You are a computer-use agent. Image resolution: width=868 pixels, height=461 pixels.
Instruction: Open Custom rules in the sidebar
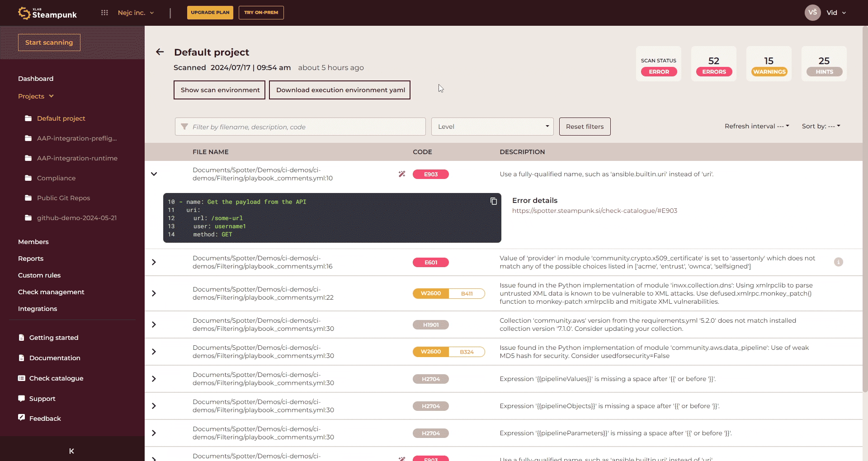pyautogui.click(x=39, y=275)
